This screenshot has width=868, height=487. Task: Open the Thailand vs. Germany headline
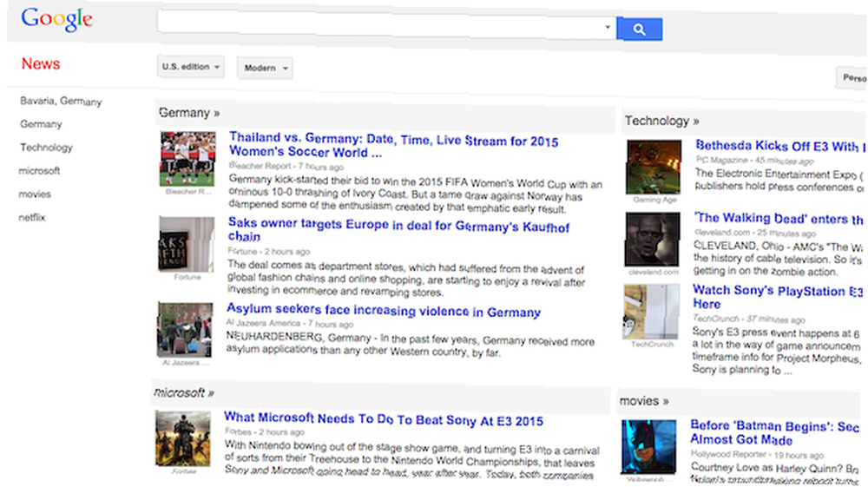coord(393,145)
